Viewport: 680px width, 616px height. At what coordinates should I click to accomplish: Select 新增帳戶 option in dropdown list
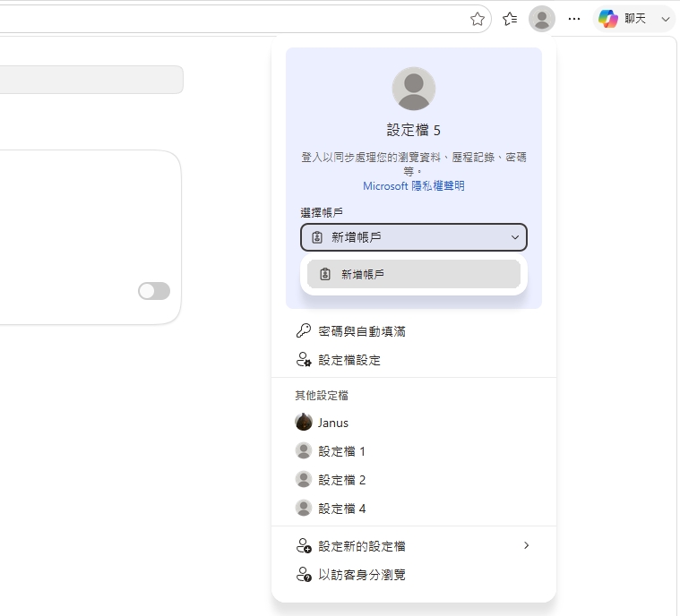click(413, 274)
